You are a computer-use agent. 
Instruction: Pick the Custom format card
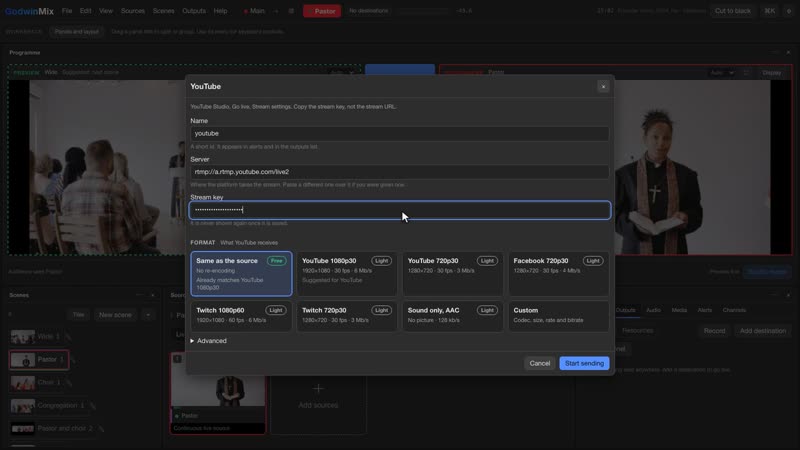point(558,316)
